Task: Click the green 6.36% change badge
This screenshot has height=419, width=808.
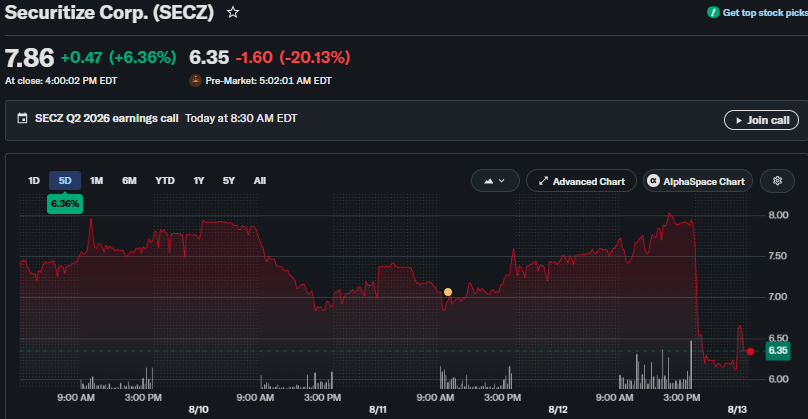Action: pos(65,204)
